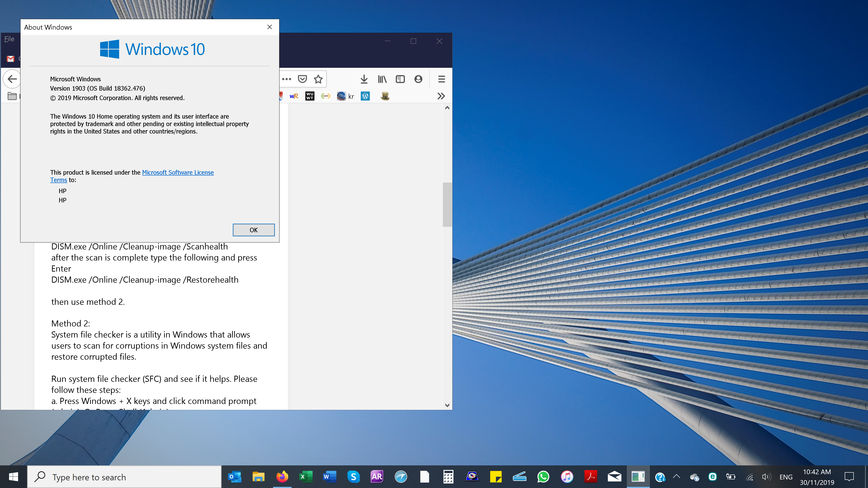Image resolution: width=868 pixels, height=488 pixels.
Task: Open the Firefox Account icon
Action: tap(418, 79)
